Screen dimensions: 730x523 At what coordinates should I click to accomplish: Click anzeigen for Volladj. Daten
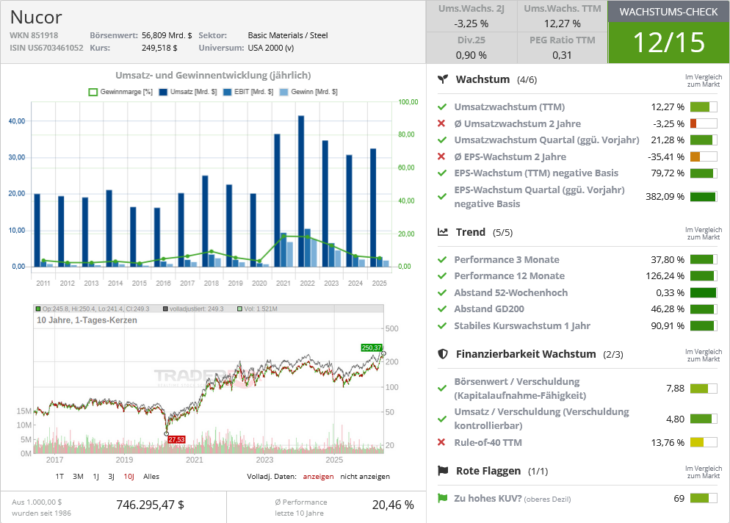[x=318, y=476]
